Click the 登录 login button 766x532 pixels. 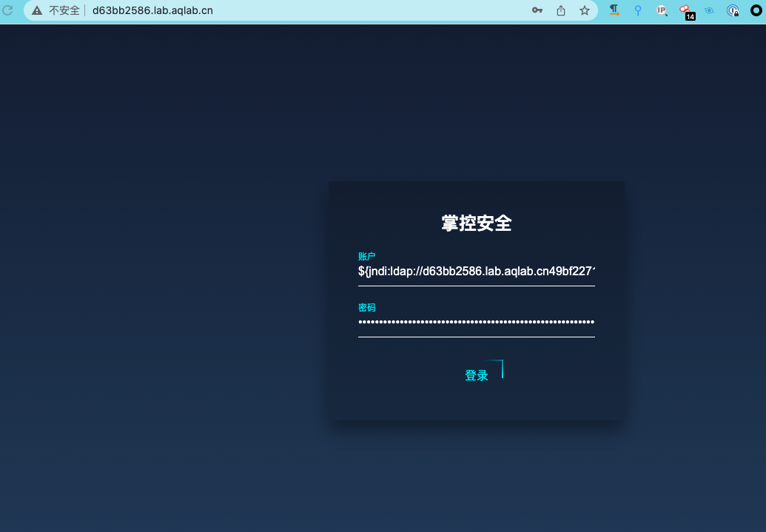[x=477, y=375]
